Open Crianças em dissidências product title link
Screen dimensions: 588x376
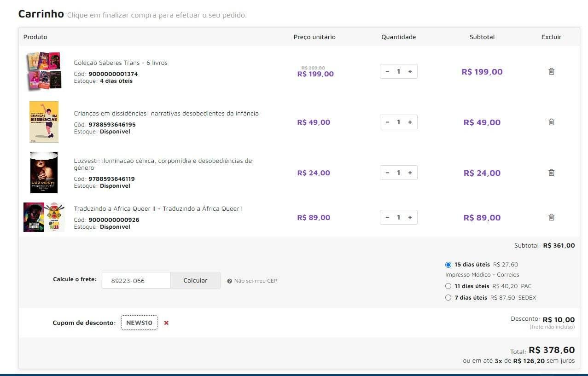pos(166,114)
